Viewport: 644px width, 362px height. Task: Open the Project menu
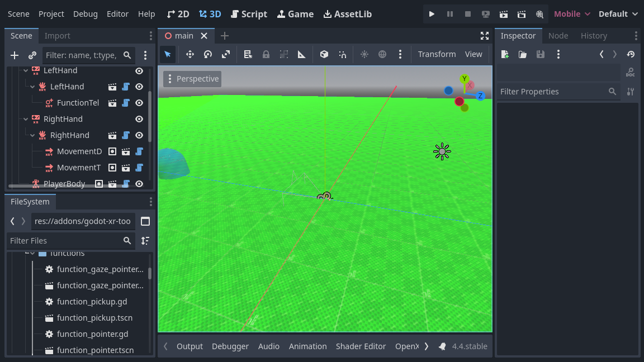[51, 14]
